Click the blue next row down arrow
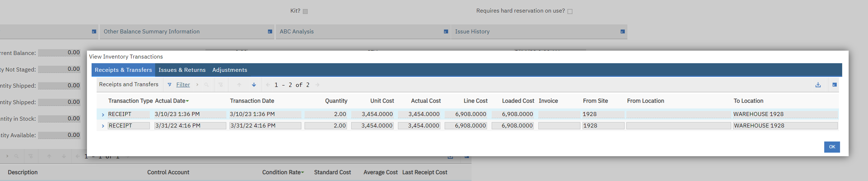 point(254,85)
